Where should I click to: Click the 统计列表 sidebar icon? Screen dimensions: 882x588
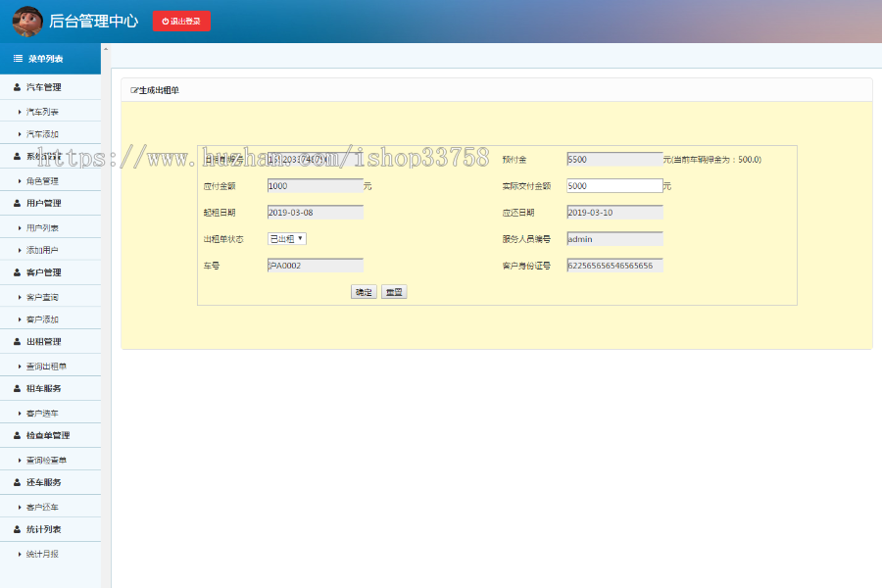point(15,528)
